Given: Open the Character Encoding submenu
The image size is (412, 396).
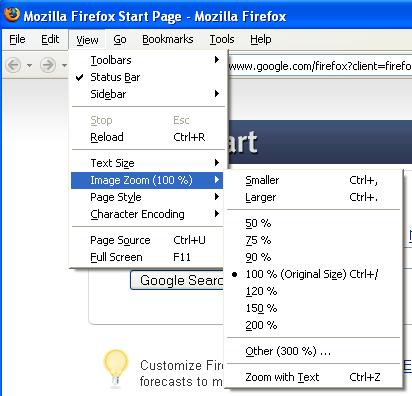Looking at the screenshot, I should point(148,214).
